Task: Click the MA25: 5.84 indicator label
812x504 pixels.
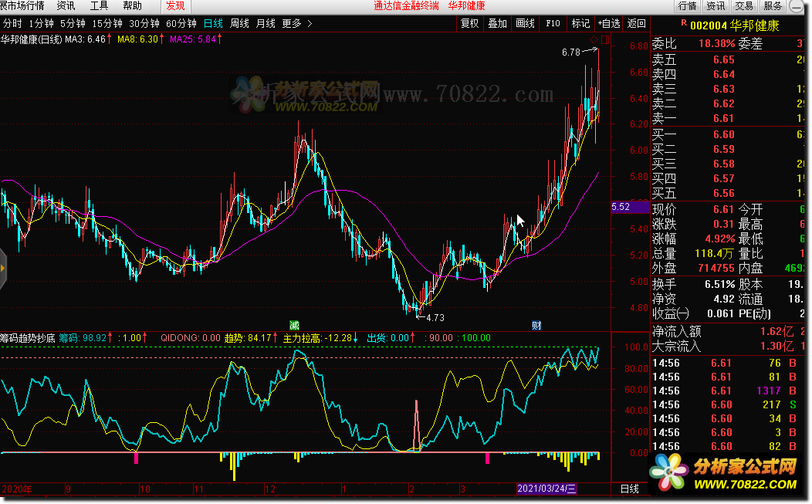Action: 196,39
